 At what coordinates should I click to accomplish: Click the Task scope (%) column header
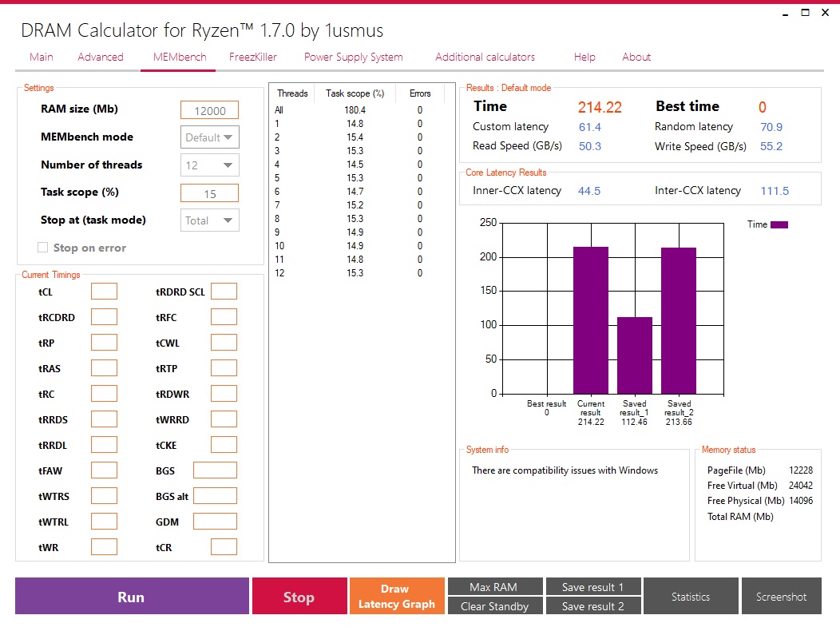[355, 93]
